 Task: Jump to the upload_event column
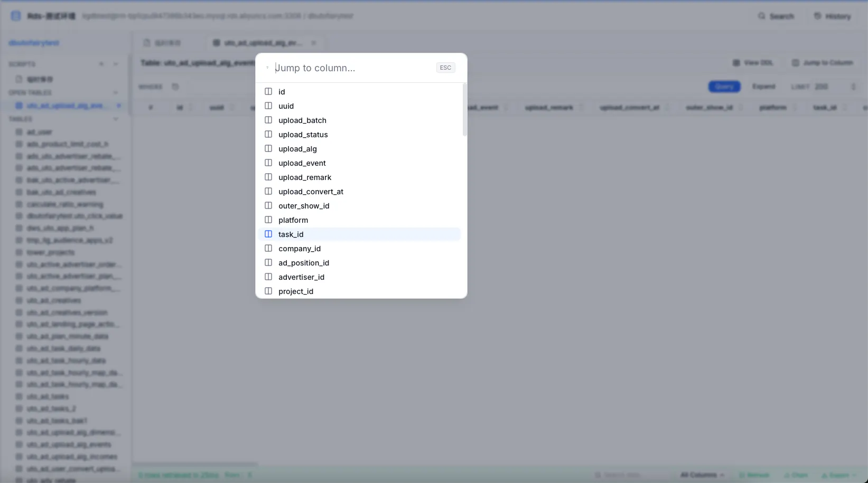coord(359,163)
